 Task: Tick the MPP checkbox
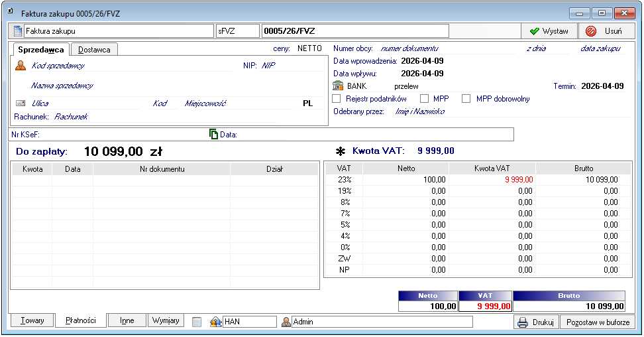coord(425,99)
